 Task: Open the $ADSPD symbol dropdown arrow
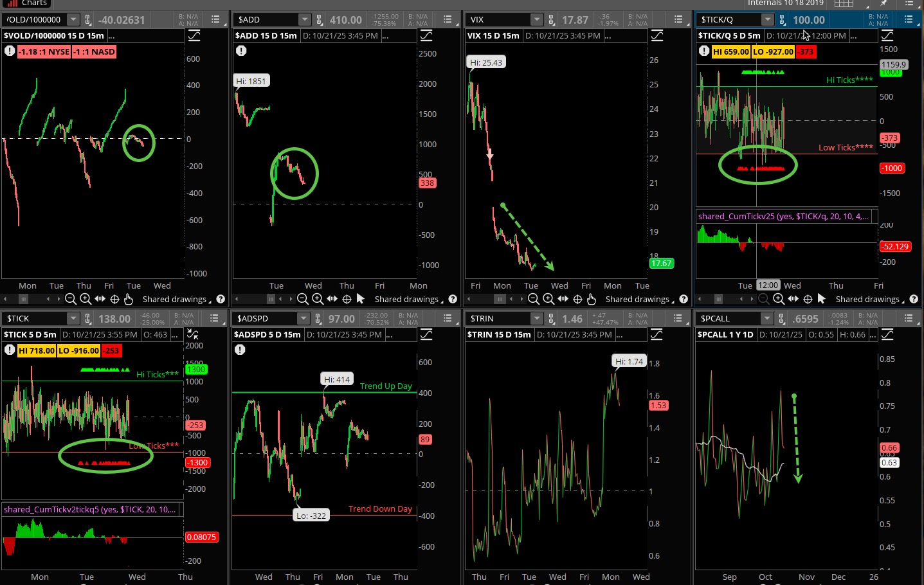tap(303, 319)
